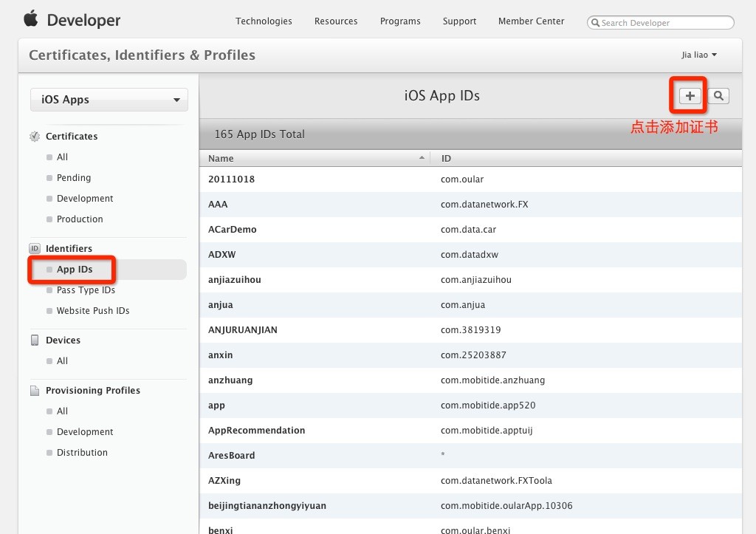
Task: Click the Identifiers section heading
Action: (69, 248)
